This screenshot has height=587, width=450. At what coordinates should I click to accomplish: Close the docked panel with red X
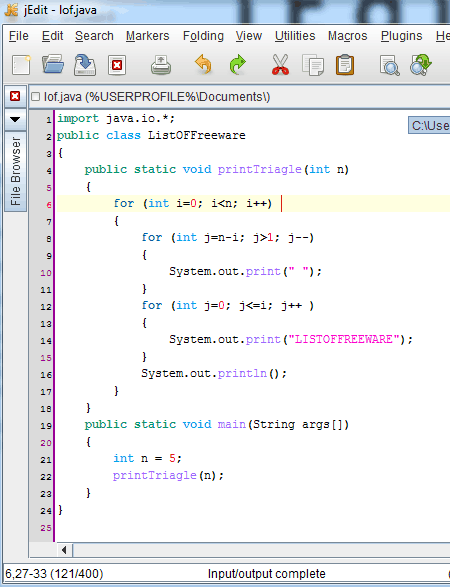pyautogui.click(x=15, y=97)
